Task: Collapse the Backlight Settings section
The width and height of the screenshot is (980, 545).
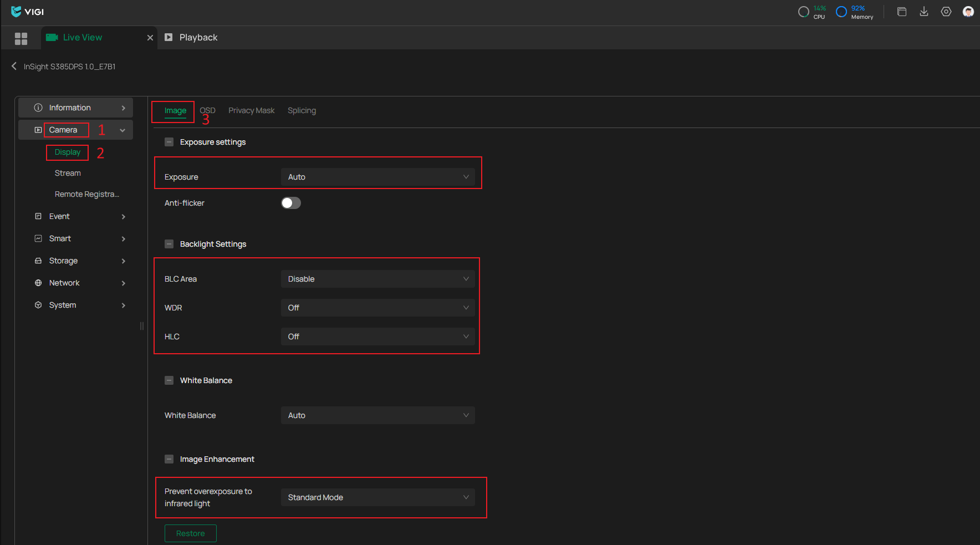Action: [x=169, y=244]
